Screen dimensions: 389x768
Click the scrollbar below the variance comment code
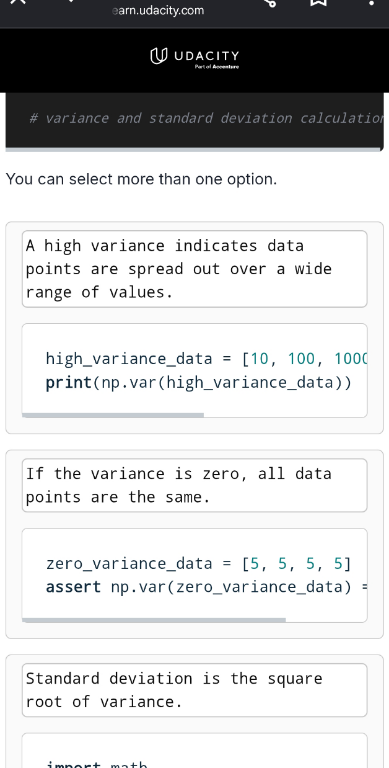tap(193, 149)
